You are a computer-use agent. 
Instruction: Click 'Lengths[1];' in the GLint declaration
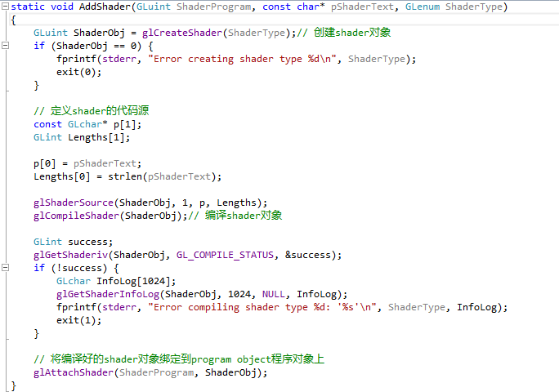(99, 137)
